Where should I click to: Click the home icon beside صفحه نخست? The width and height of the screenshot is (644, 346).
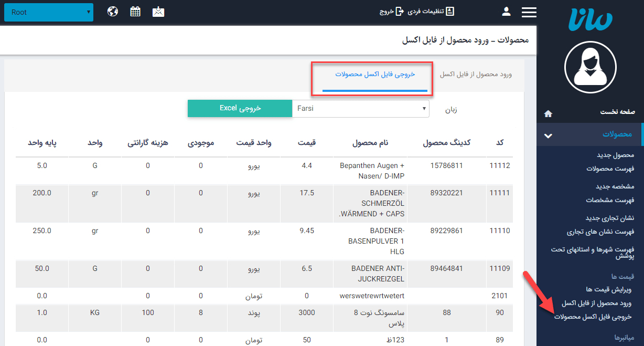549,113
